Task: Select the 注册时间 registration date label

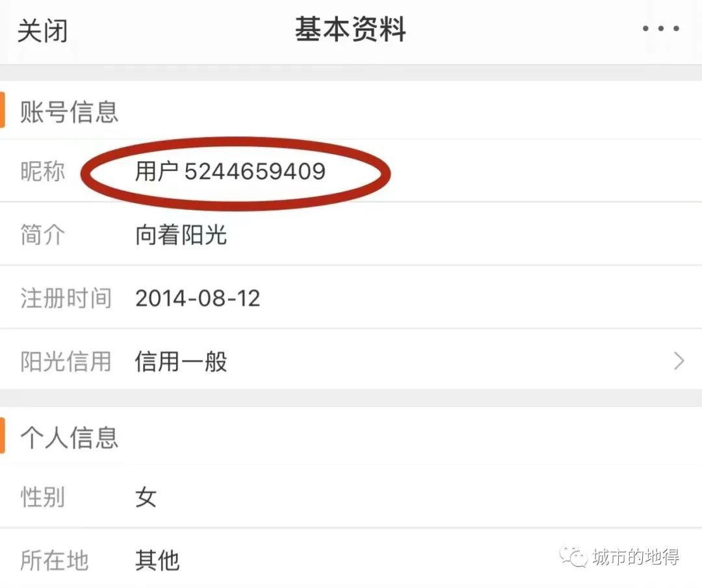Action: point(66,298)
